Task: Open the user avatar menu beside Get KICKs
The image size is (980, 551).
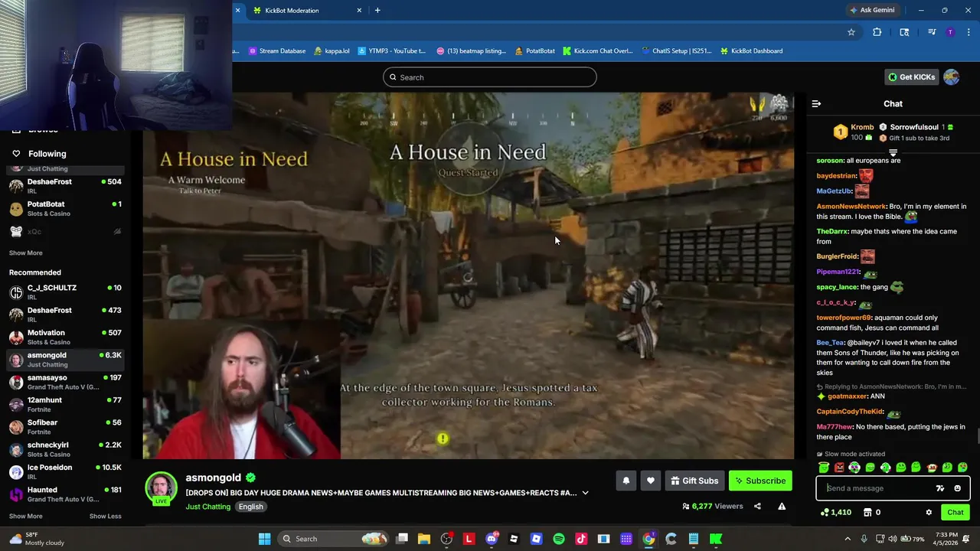Action: (x=952, y=77)
